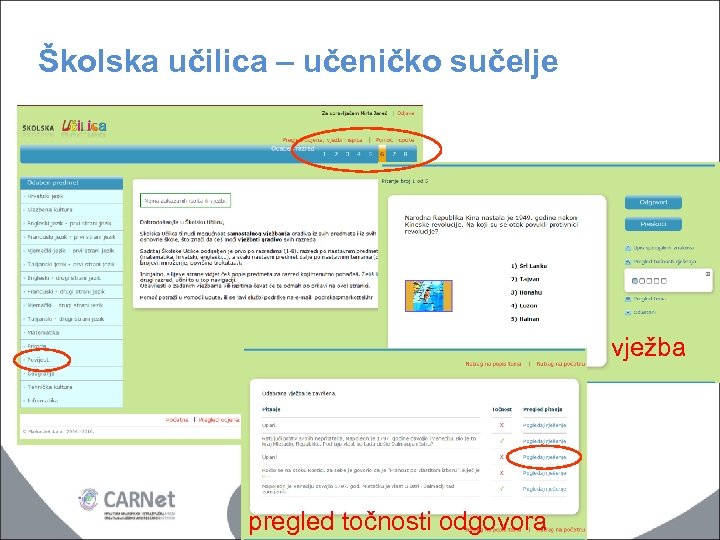This screenshot has width=720, height=540.
Task: Open Povijest subject
Action: (72, 360)
